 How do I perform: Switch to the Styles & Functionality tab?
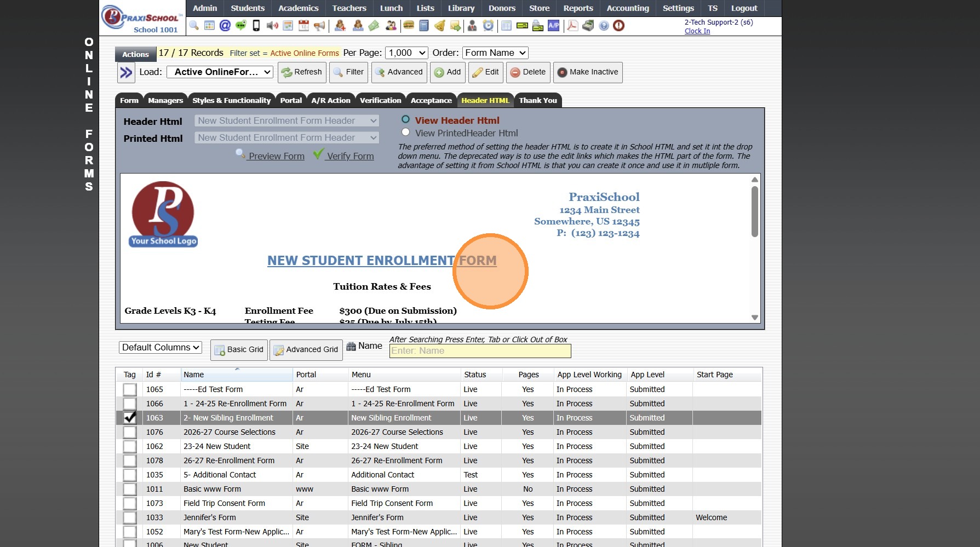(x=231, y=100)
